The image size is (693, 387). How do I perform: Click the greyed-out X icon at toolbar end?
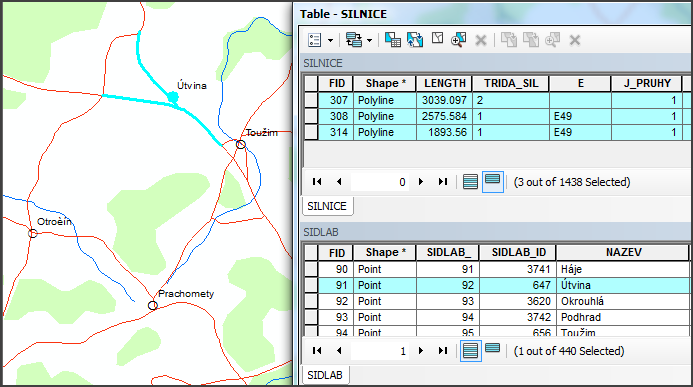[575, 41]
